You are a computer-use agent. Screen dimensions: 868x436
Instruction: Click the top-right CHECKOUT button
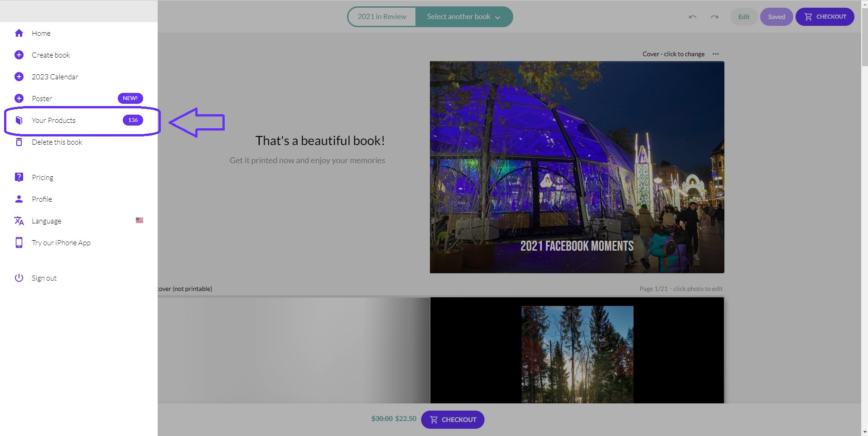pyautogui.click(x=825, y=17)
